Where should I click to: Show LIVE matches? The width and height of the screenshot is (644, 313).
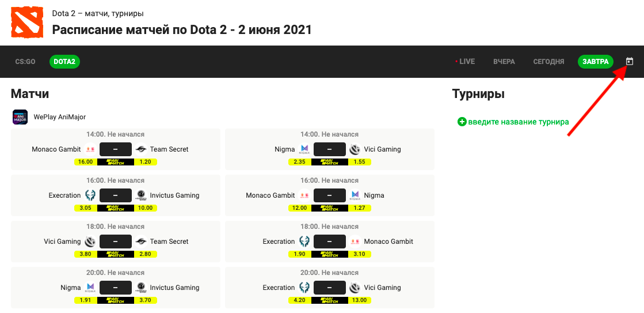click(x=466, y=62)
